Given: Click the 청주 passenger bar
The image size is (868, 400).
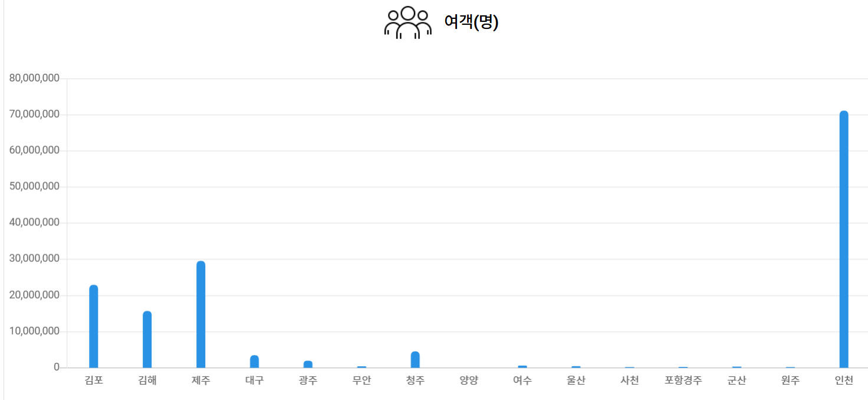Looking at the screenshot, I should point(415,359).
